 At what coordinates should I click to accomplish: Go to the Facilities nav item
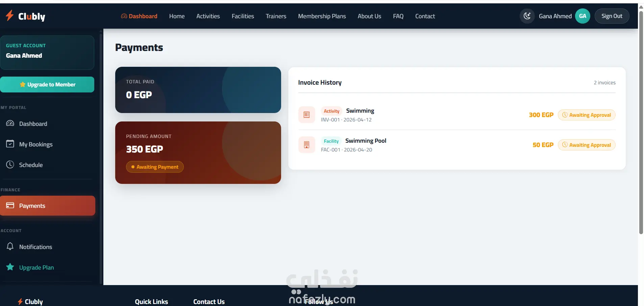click(243, 16)
